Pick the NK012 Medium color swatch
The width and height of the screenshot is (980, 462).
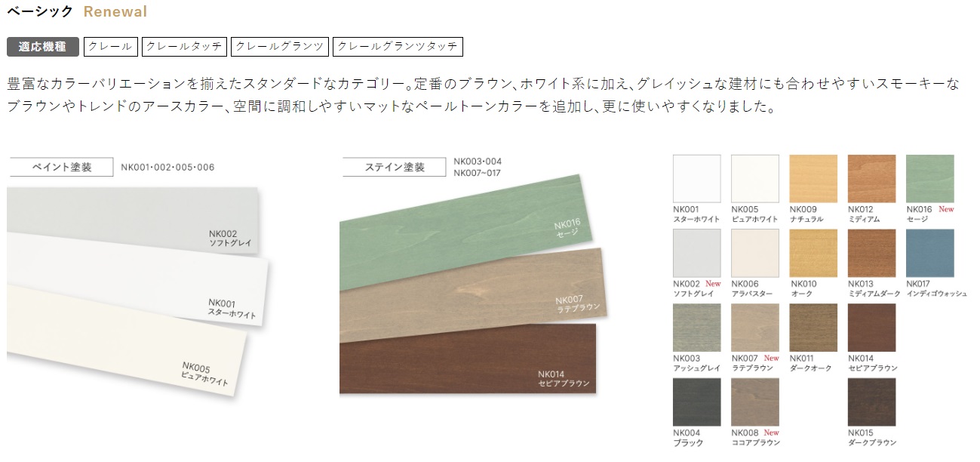(x=871, y=179)
